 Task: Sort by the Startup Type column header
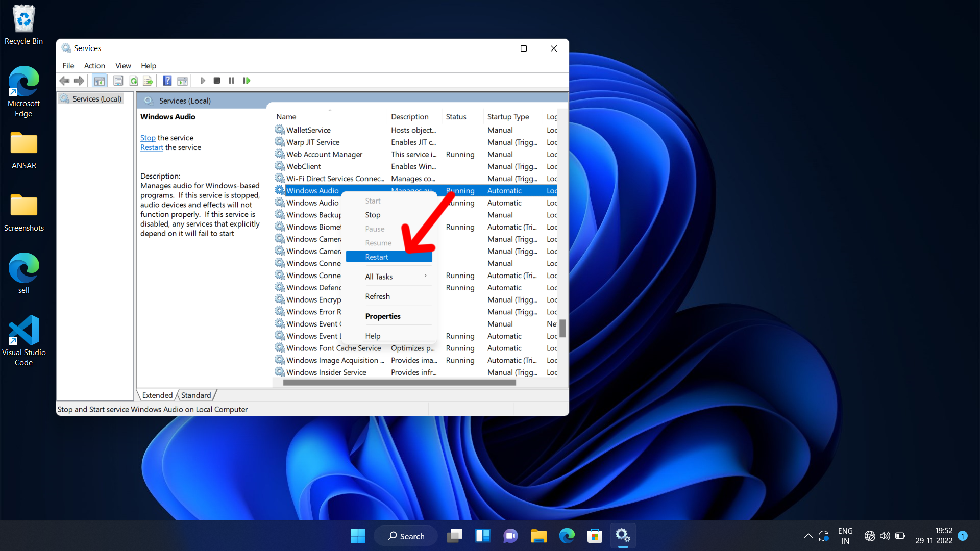513,117
